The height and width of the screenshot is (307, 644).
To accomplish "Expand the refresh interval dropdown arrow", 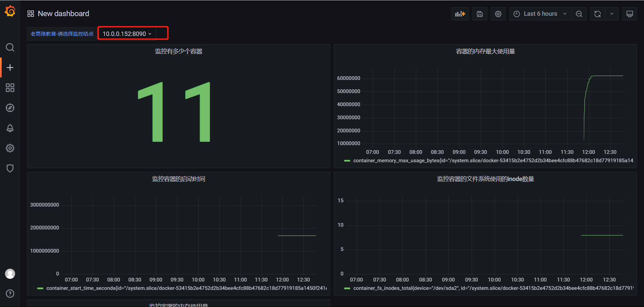I will pos(612,14).
